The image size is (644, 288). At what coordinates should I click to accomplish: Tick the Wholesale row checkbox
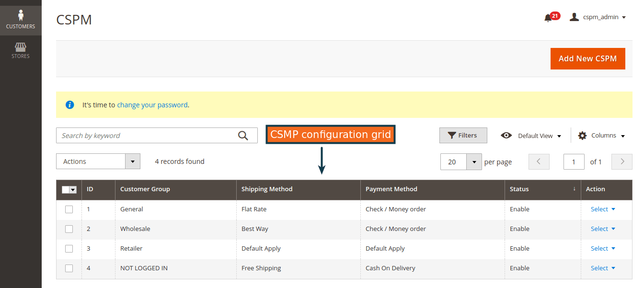click(69, 229)
